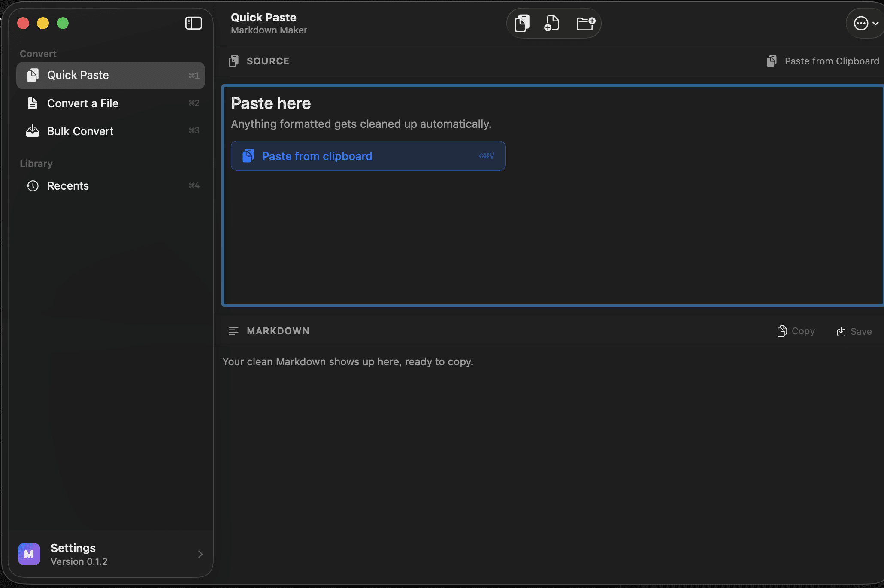The width and height of the screenshot is (884, 588).
Task: Open Recents in the Library section
Action: [x=111, y=186]
